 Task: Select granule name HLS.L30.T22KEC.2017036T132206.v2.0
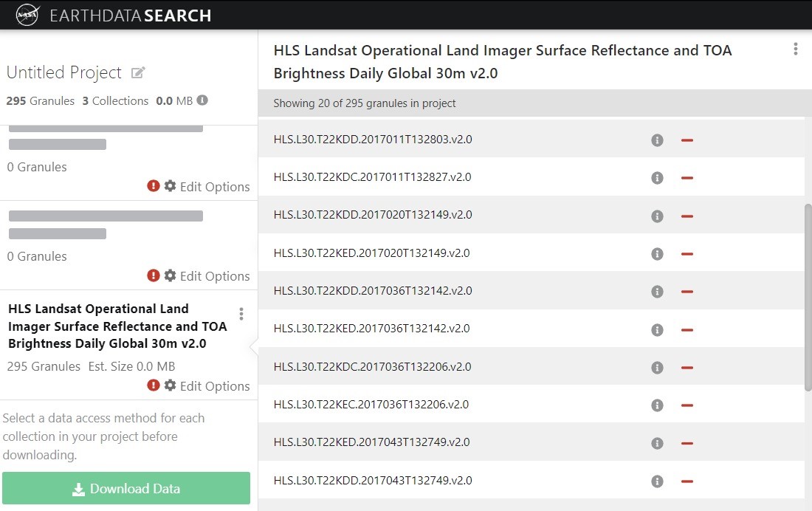click(371, 405)
